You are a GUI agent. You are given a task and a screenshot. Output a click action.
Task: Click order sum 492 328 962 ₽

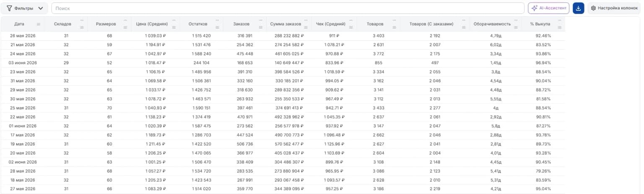tap(289, 117)
